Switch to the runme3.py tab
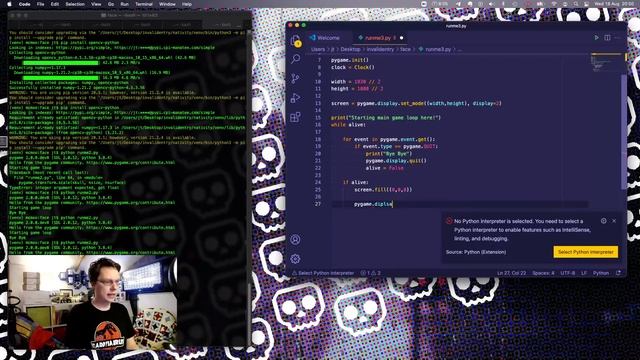Image resolution: width=640 pixels, height=360 pixels. 377,38
